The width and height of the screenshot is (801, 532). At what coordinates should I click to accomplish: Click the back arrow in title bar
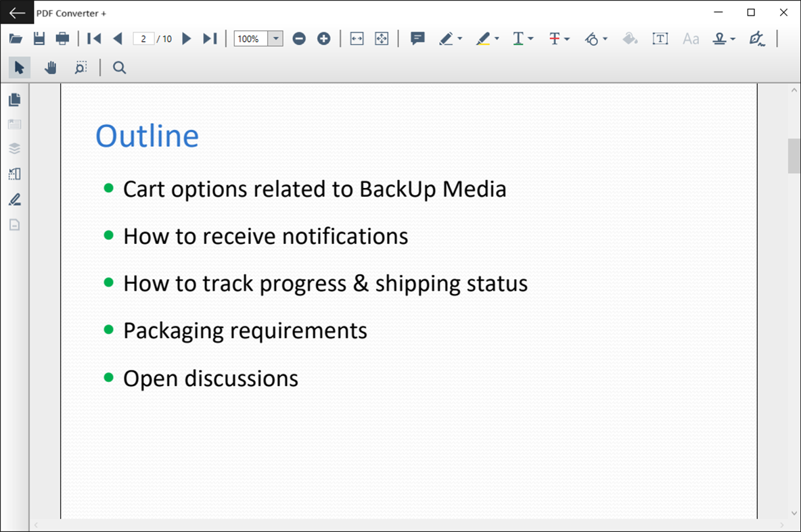point(17,13)
